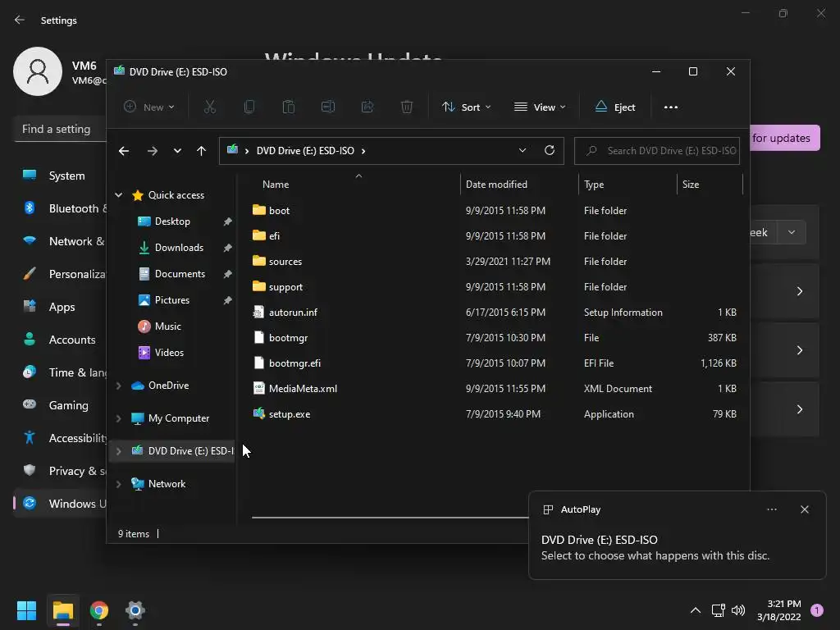Screen dimensions: 840x630
Task: Select the bootmgr.efi file
Action: pyautogui.click(x=294, y=363)
